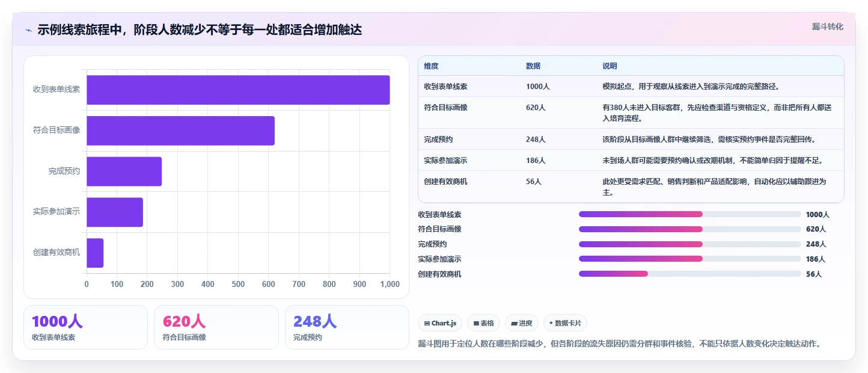Click the 500 tick on the x-axis

(x=238, y=284)
